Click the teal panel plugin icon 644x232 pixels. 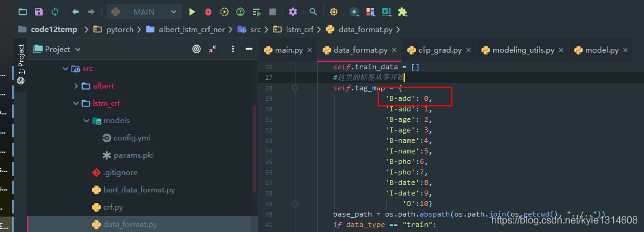[386, 12]
